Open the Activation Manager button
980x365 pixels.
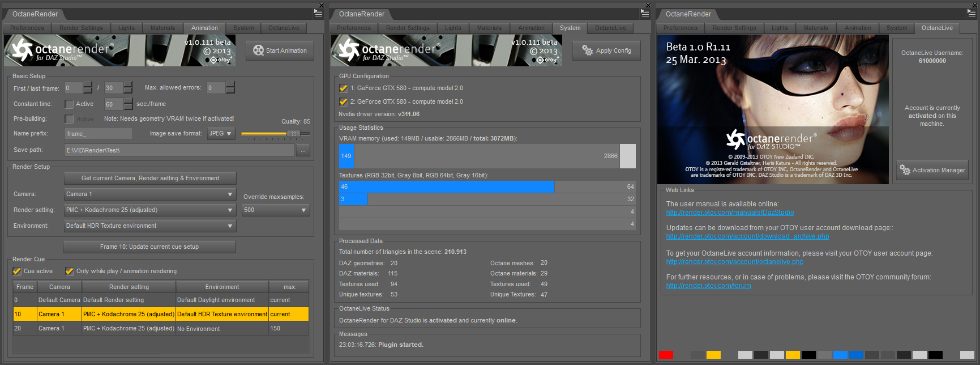tap(932, 170)
